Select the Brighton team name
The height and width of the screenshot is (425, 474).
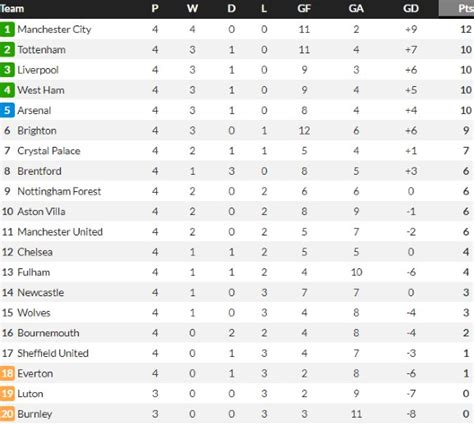[x=37, y=131]
